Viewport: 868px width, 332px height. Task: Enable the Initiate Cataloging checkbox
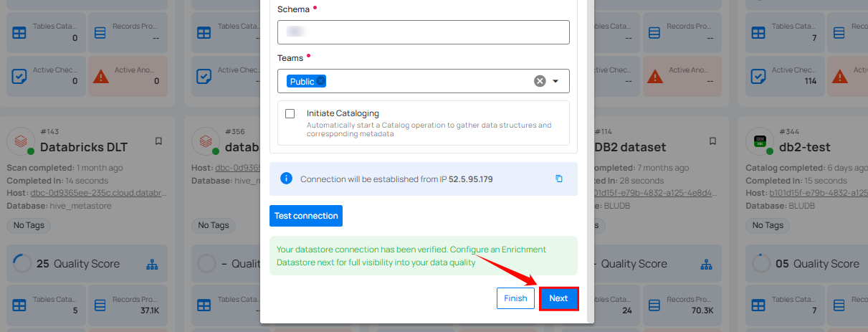(x=290, y=113)
